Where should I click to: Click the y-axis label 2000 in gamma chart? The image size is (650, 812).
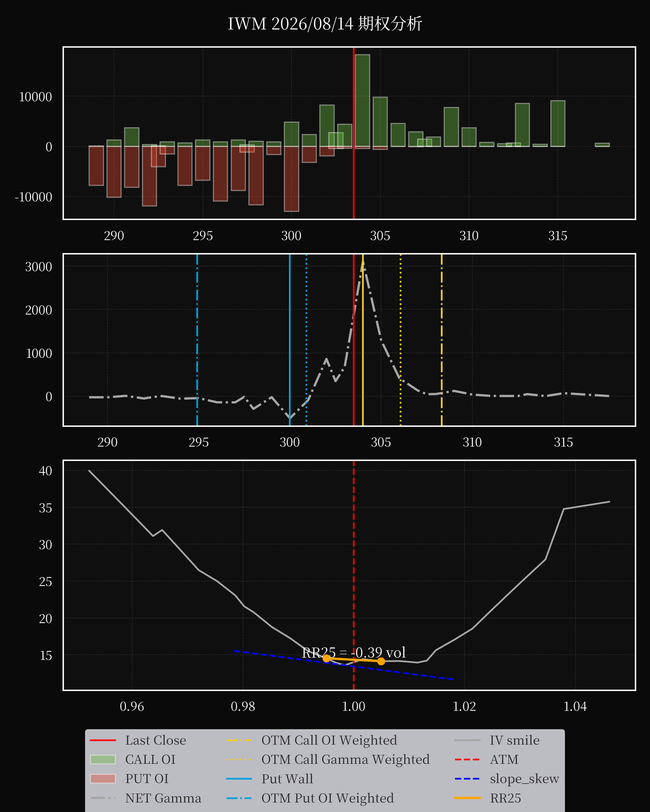click(38, 310)
